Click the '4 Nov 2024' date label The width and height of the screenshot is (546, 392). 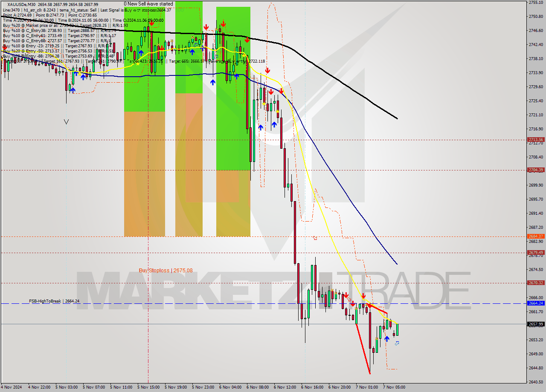11,387
